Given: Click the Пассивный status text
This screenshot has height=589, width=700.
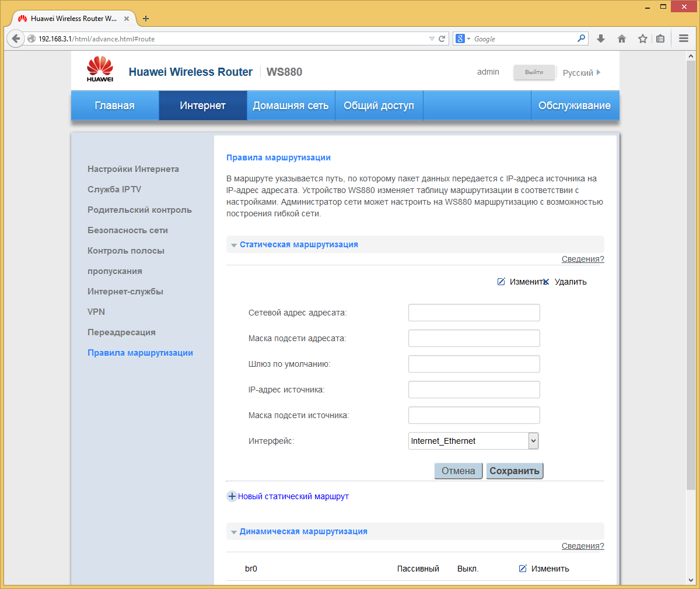Looking at the screenshot, I should [418, 569].
